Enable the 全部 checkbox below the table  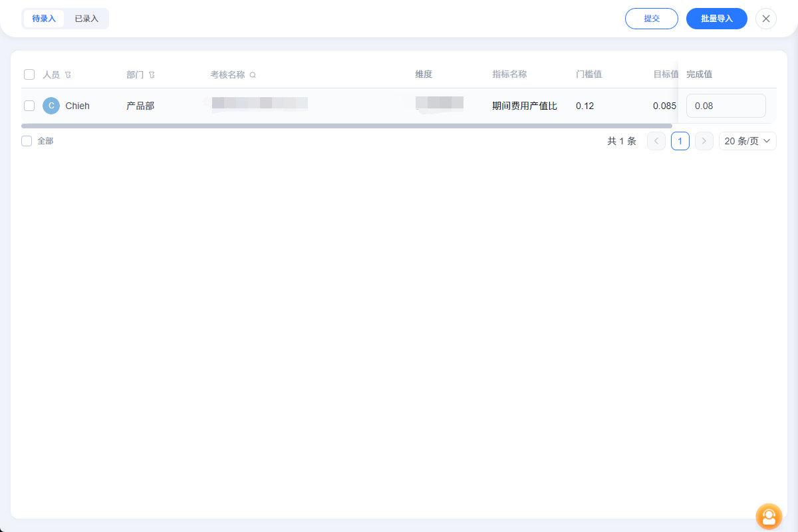coord(27,141)
